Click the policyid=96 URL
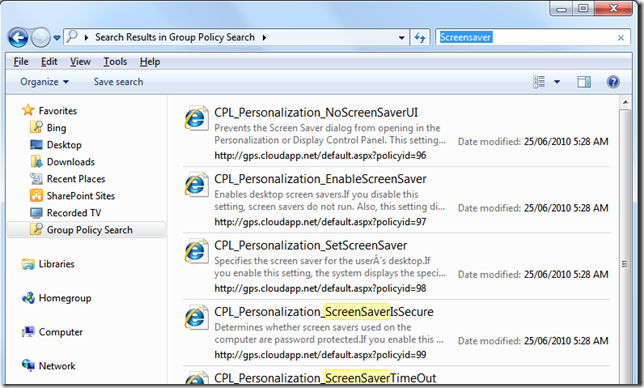The width and height of the screenshot is (644, 388). click(320, 156)
